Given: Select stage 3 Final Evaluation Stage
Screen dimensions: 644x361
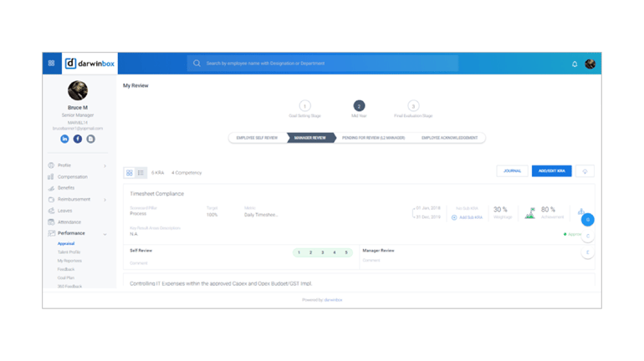Looking at the screenshot, I should coord(413,106).
